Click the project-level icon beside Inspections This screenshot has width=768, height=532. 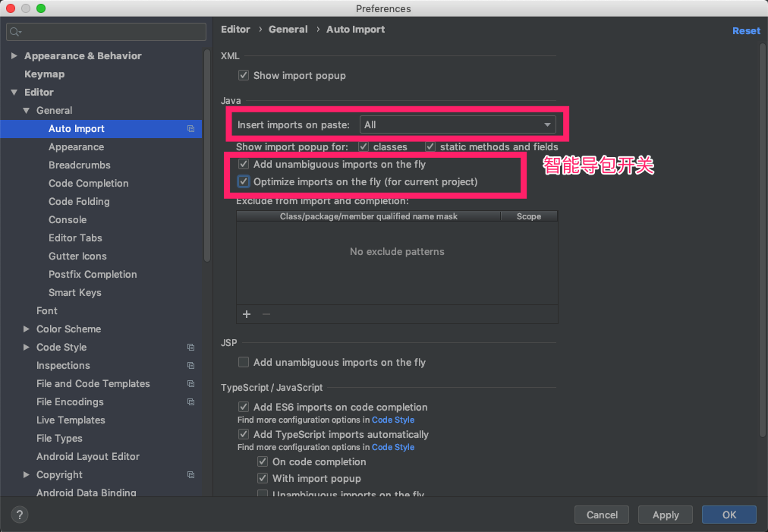tap(191, 366)
